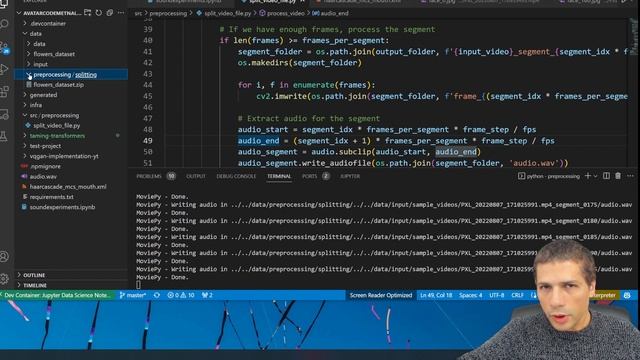Open the Source Control view
The width and height of the screenshot is (640, 360).
4,47
